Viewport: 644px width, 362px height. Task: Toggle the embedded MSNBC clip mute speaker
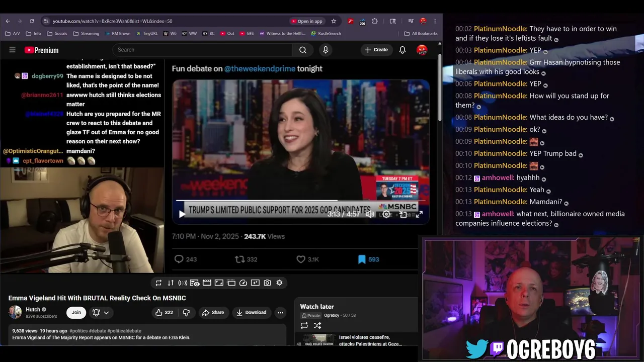[x=370, y=214]
